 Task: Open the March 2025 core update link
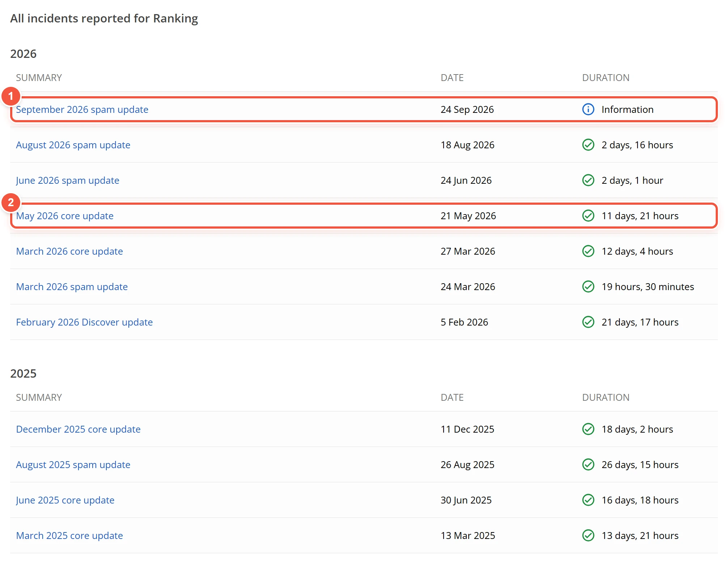pyautogui.click(x=69, y=536)
